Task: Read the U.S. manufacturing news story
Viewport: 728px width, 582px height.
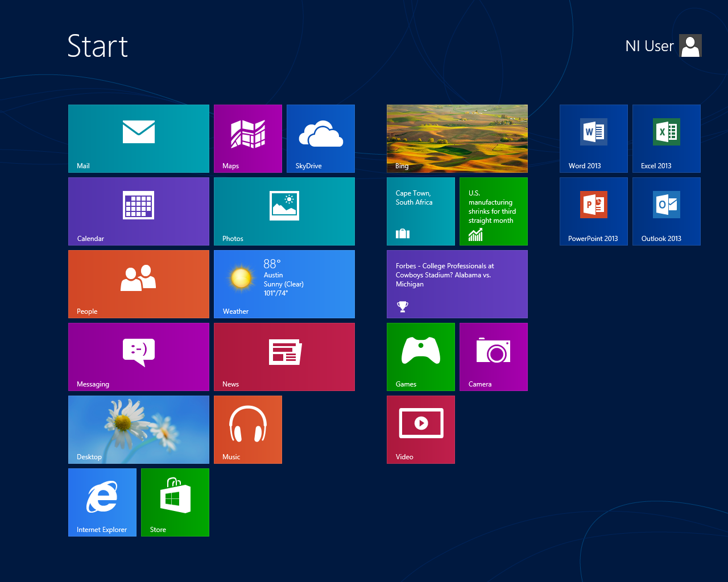Action: pyautogui.click(x=493, y=211)
